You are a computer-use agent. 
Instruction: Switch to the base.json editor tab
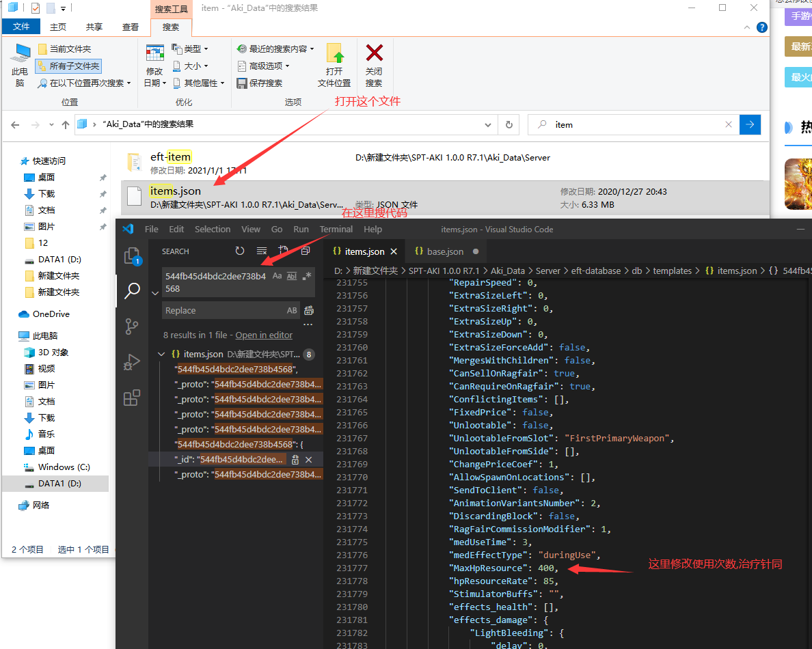(446, 251)
